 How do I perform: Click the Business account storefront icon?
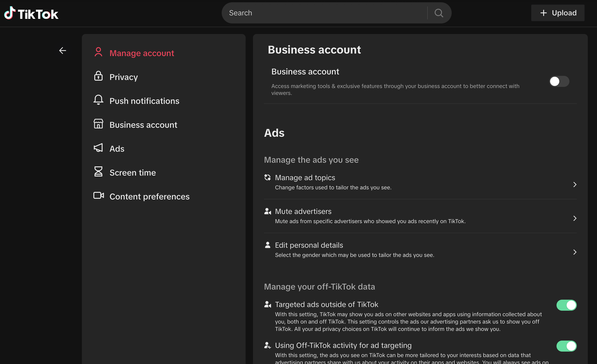pos(98,124)
